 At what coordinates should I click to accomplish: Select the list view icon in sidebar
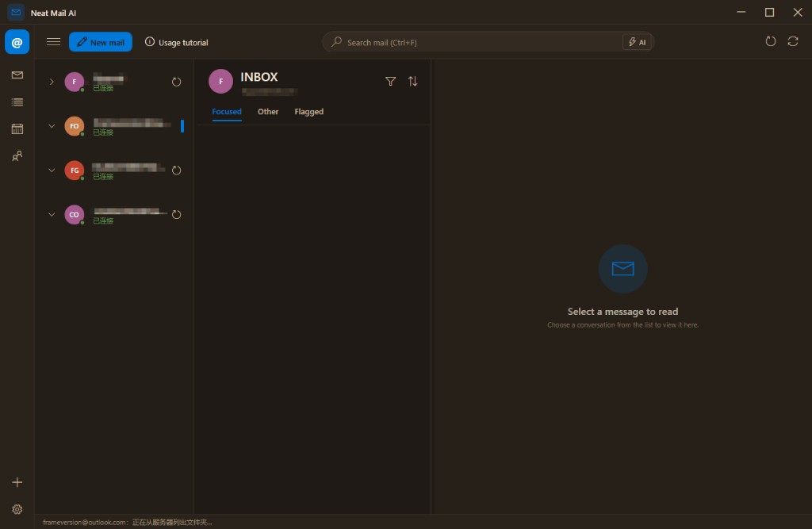[x=17, y=102]
